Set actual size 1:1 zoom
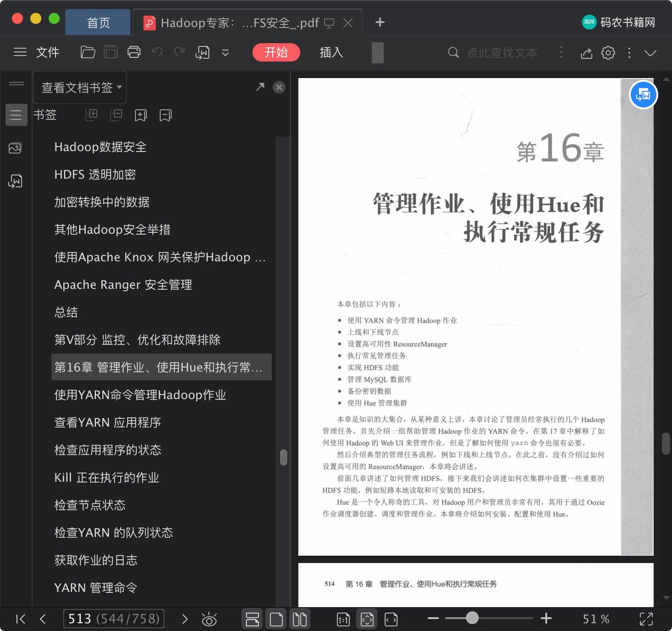672x631 pixels. [x=343, y=620]
